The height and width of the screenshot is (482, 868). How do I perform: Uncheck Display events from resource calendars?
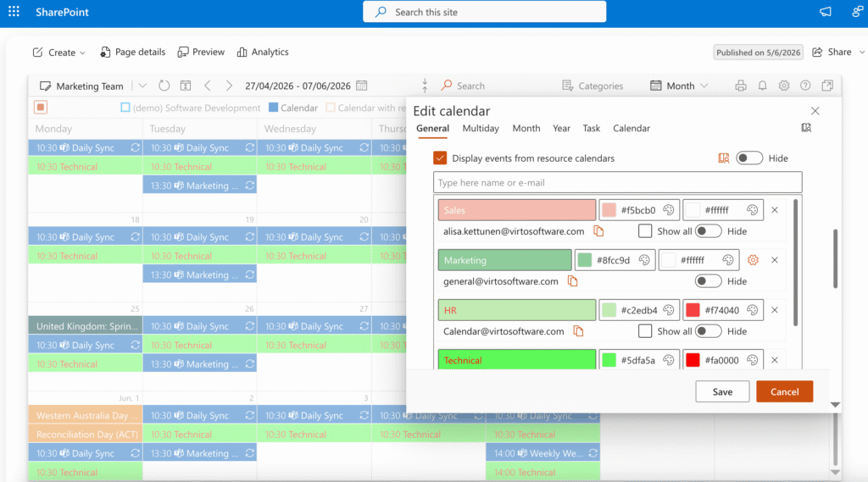point(440,158)
